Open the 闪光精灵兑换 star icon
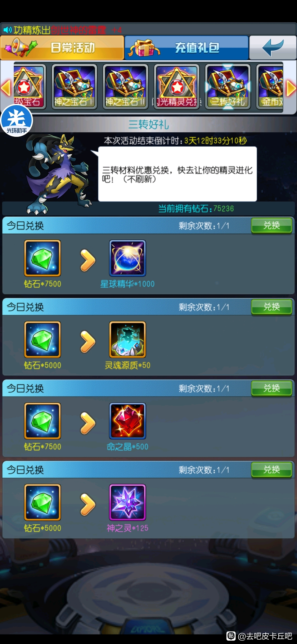Screen dimensions: 297x644 [177, 87]
